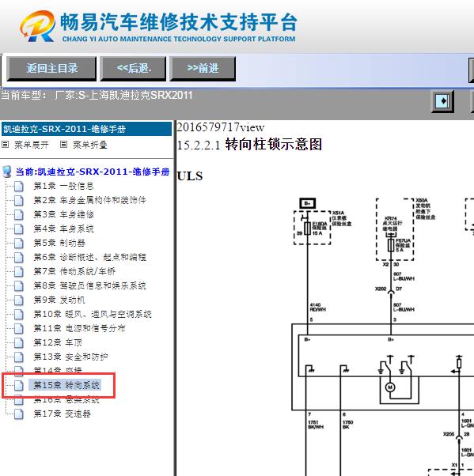Click page icon beside 第7章
474x476 pixels.
(19, 271)
